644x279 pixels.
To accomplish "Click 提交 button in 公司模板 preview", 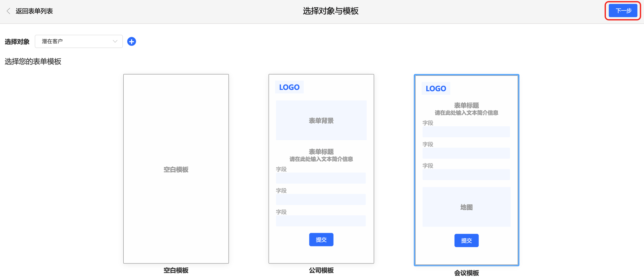I will point(321,240).
